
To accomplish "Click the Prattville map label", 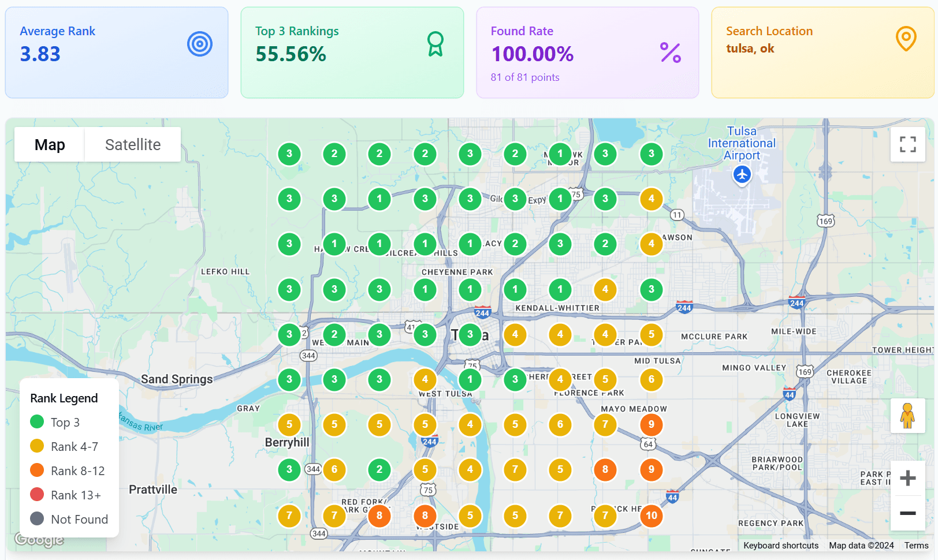I will 153,490.
